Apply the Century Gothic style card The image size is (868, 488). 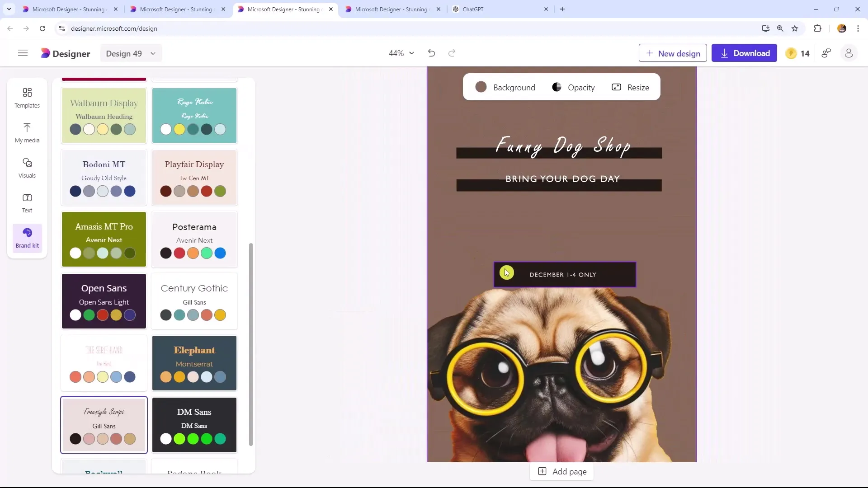(194, 301)
